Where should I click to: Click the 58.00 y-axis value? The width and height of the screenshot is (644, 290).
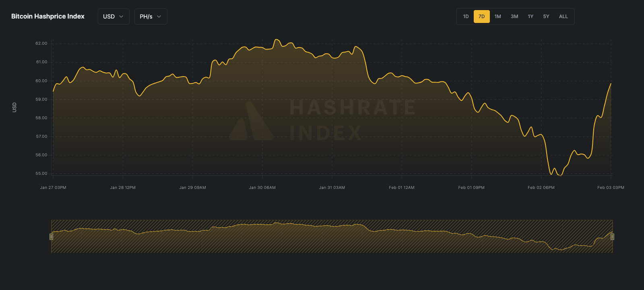click(x=41, y=118)
